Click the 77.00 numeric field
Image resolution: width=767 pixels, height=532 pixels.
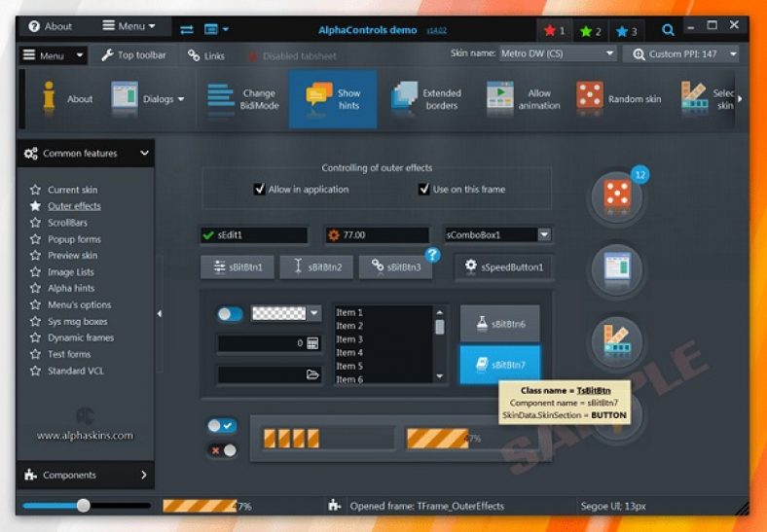click(x=377, y=235)
